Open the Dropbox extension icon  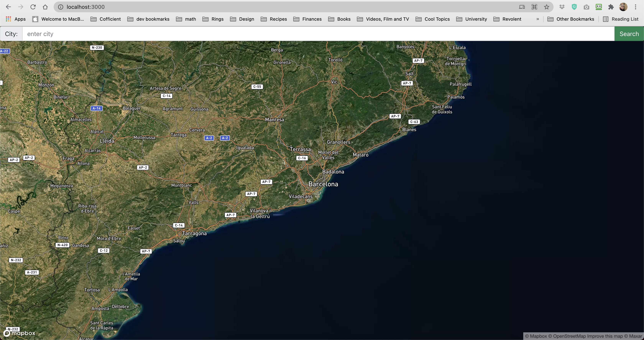click(562, 7)
